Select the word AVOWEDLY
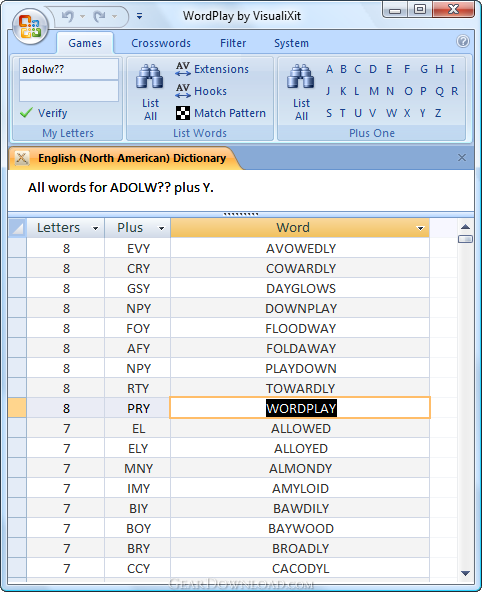The height and width of the screenshot is (592, 482). tap(301, 248)
